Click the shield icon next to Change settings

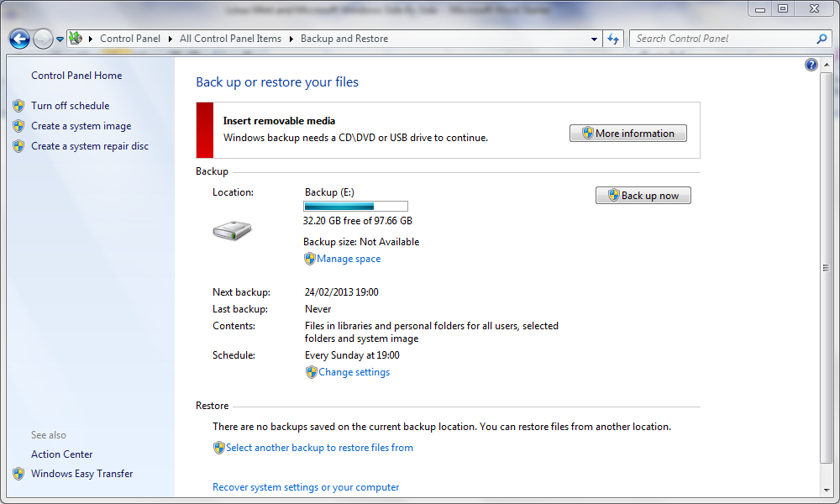pyautogui.click(x=312, y=372)
